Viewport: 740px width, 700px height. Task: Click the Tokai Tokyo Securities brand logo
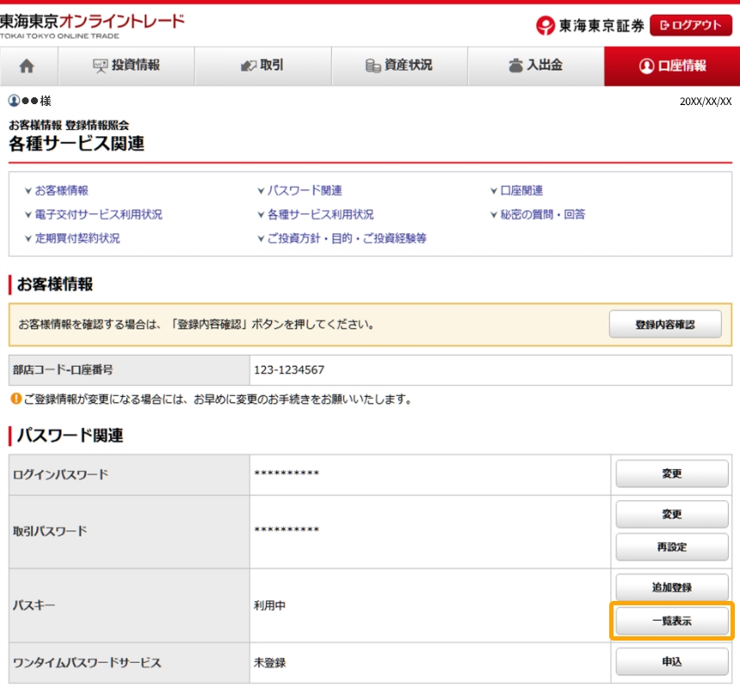tap(589, 25)
